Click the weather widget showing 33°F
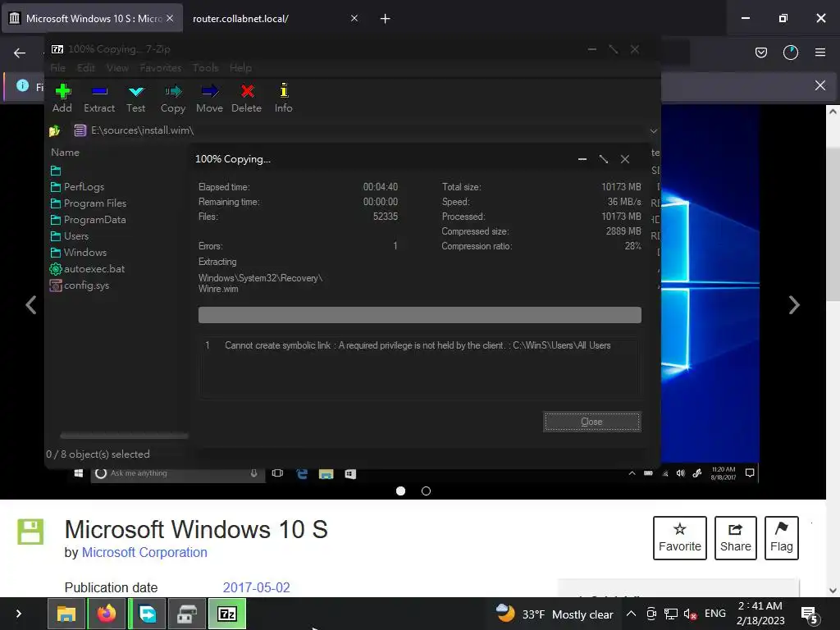This screenshot has height=630, width=840. pyautogui.click(x=555, y=614)
